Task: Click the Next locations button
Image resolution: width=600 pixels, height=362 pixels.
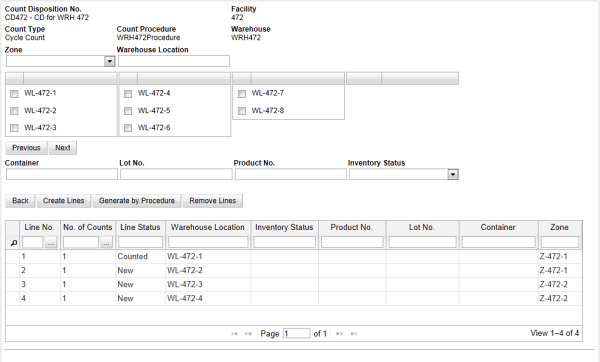Action: point(63,148)
